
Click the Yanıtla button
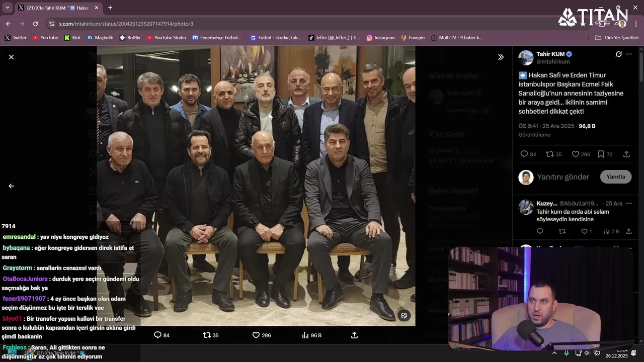616,177
